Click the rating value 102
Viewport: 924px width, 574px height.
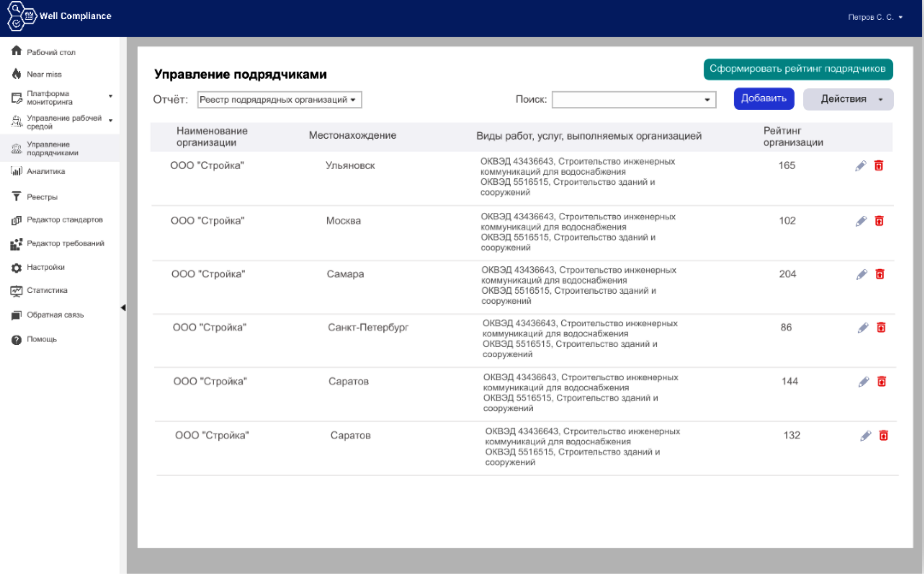(787, 221)
